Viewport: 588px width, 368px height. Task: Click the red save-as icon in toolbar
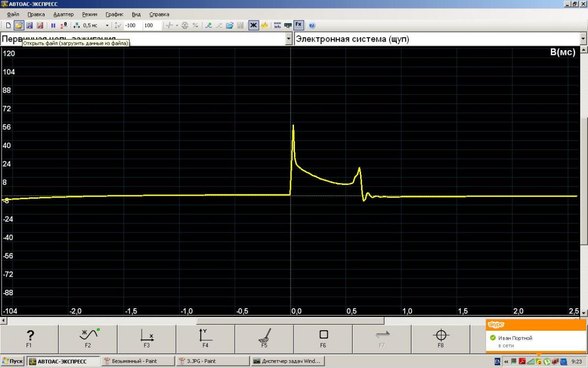point(40,25)
